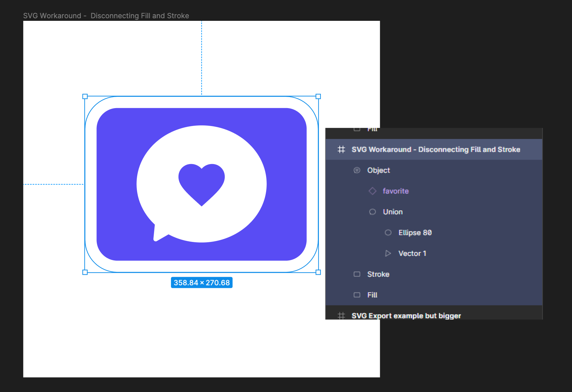This screenshot has height=392, width=572.
Task: Click the frame title above the canvas
Action: click(x=106, y=16)
